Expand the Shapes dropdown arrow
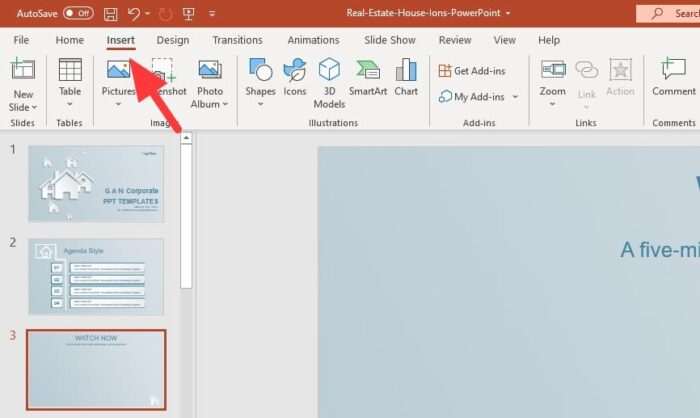The height and width of the screenshot is (418, 700). point(260,104)
